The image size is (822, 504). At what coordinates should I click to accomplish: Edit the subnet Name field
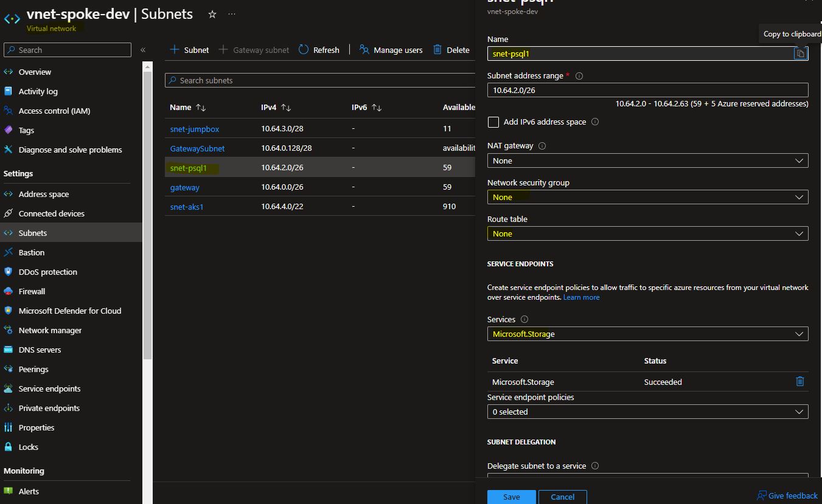click(640, 54)
